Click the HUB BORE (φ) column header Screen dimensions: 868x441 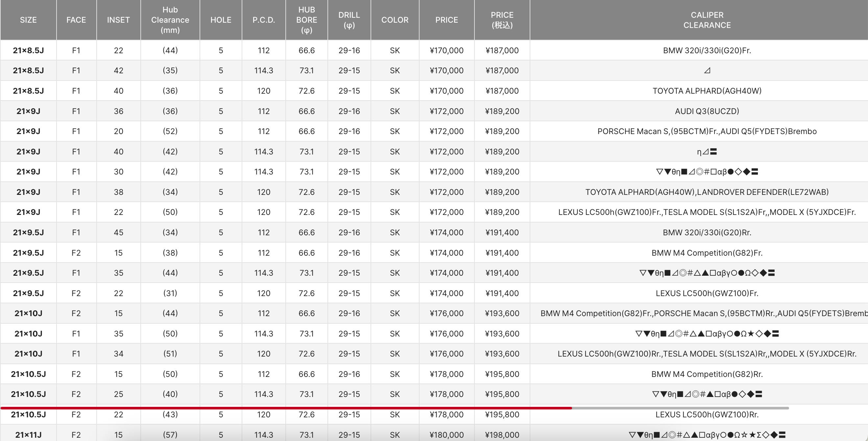tap(307, 20)
